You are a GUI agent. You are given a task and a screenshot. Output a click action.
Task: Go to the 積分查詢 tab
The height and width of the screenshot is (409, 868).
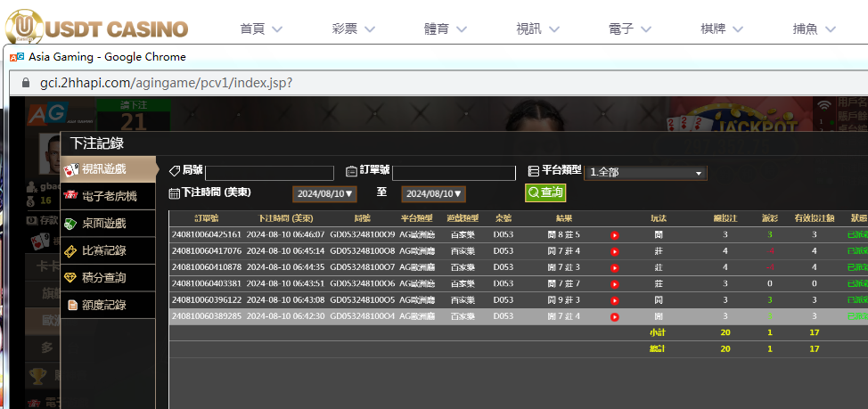click(x=108, y=278)
